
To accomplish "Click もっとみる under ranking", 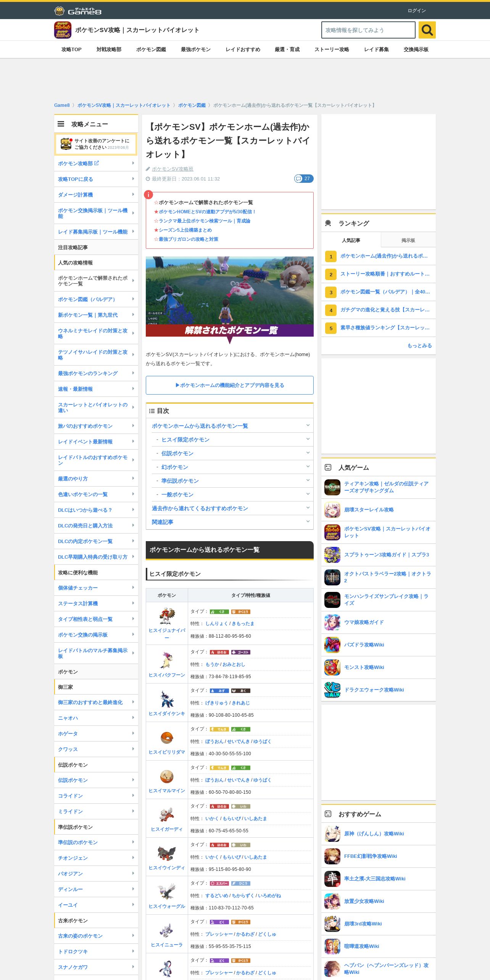I will click(419, 345).
